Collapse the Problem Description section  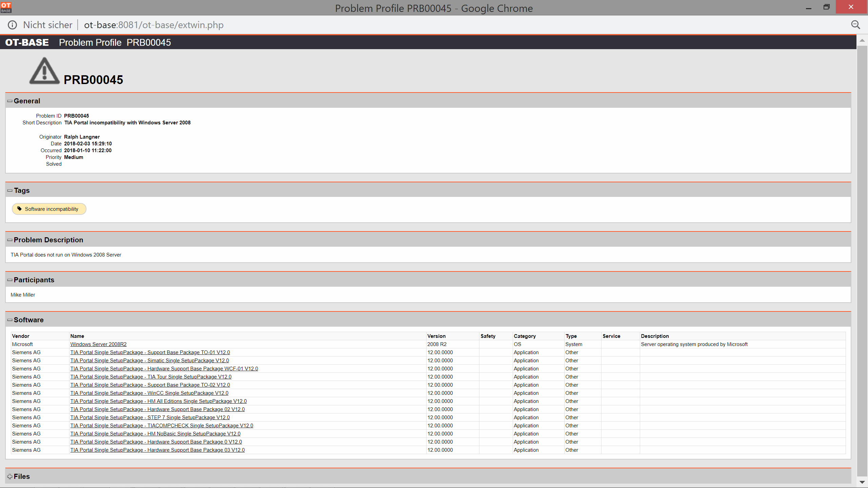point(10,240)
